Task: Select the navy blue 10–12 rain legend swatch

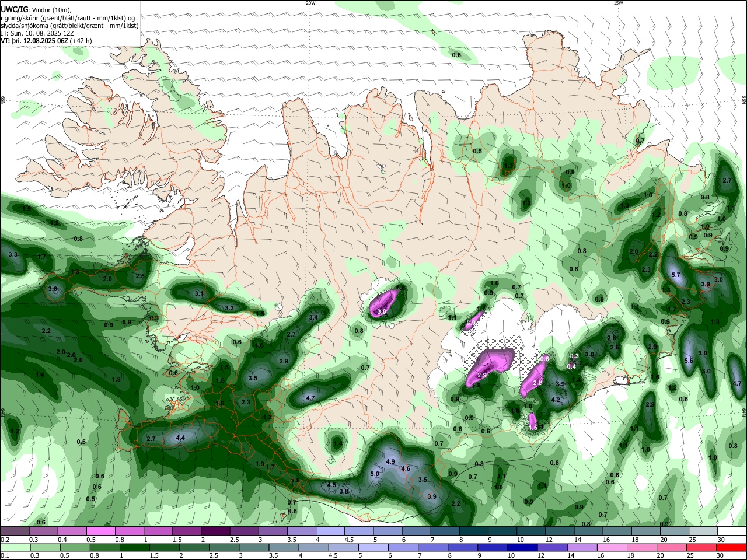Action: point(523,547)
